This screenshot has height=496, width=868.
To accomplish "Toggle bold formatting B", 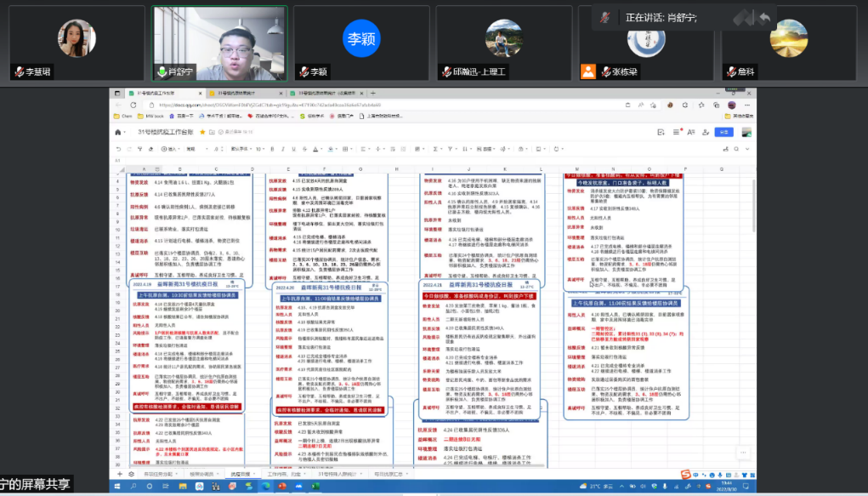I will tap(272, 149).
